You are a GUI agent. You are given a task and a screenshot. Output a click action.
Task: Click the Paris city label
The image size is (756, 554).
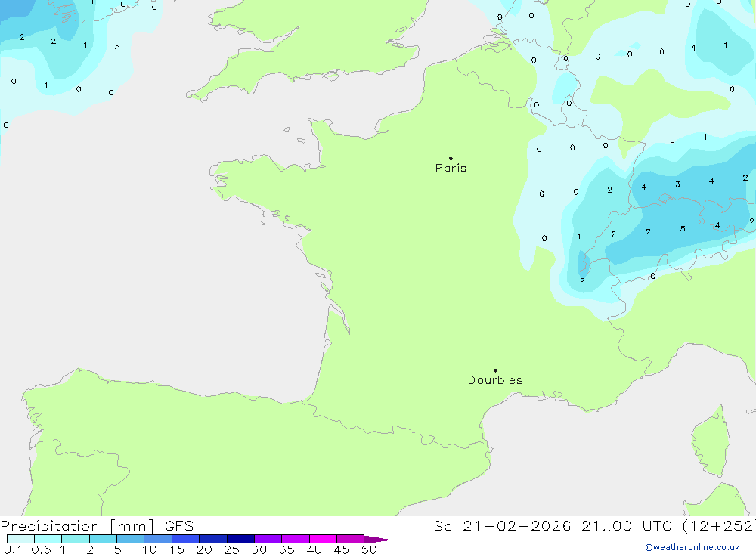(451, 168)
